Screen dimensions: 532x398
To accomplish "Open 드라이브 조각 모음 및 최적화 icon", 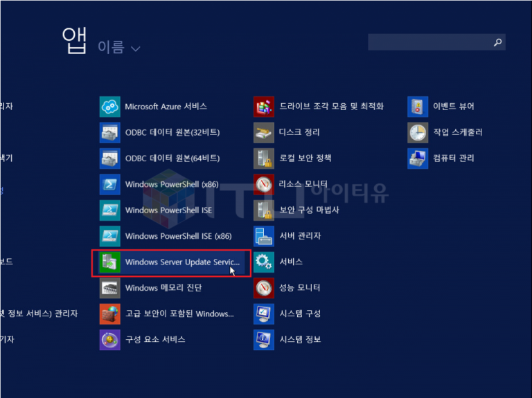I will pos(264,107).
